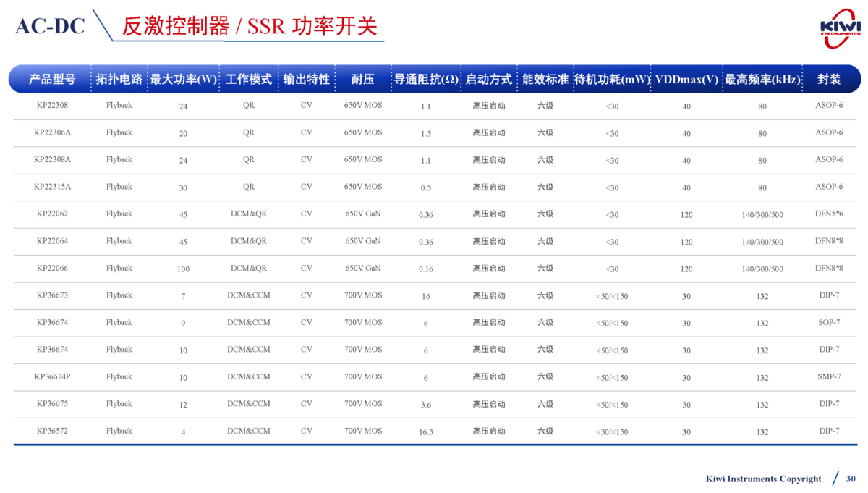Select the KP22066 product row name

point(52,269)
